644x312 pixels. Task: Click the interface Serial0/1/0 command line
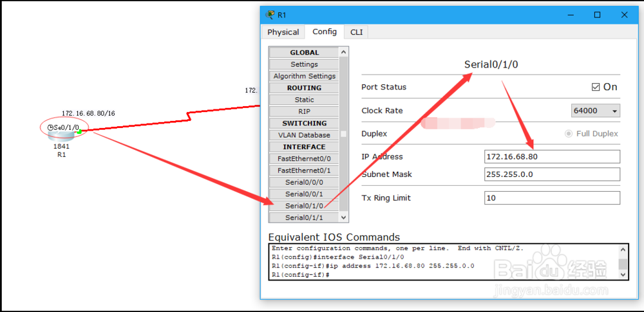click(338, 257)
